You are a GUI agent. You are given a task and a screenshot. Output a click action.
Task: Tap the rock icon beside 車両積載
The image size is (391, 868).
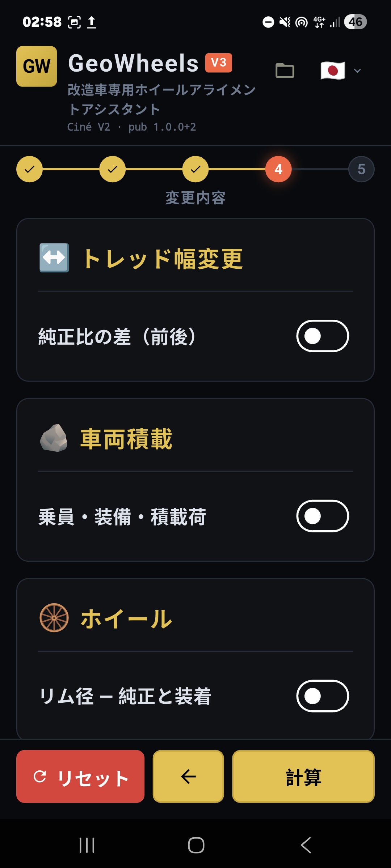[54, 438]
